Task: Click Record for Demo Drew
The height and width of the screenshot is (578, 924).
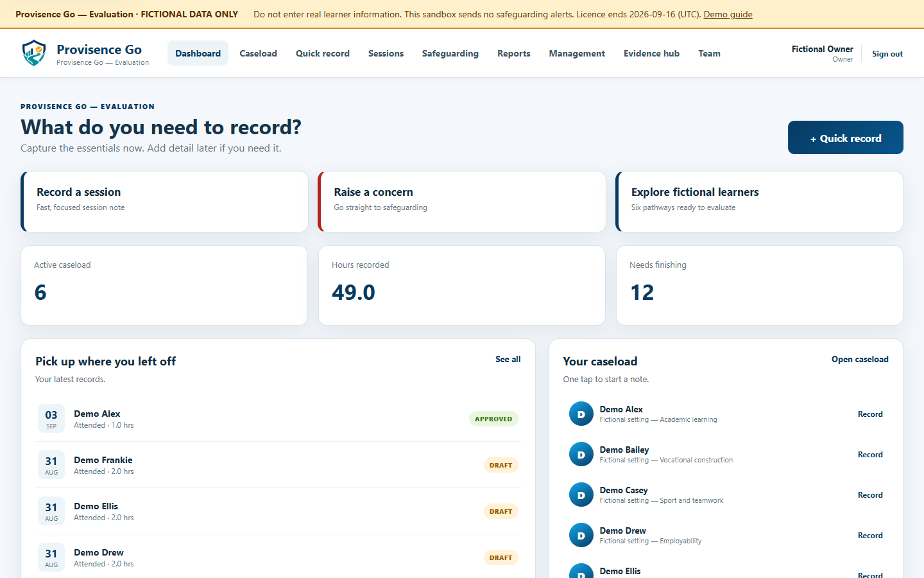Action: click(x=870, y=536)
